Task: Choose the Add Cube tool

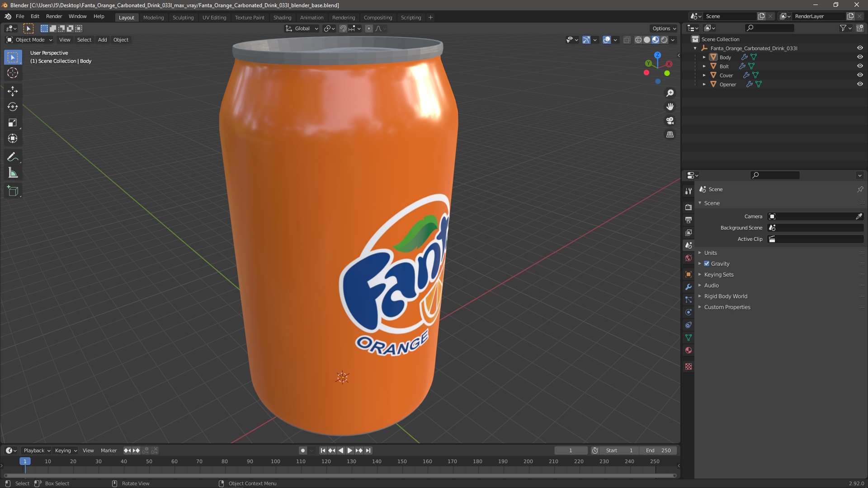Action: pyautogui.click(x=13, y=191)
